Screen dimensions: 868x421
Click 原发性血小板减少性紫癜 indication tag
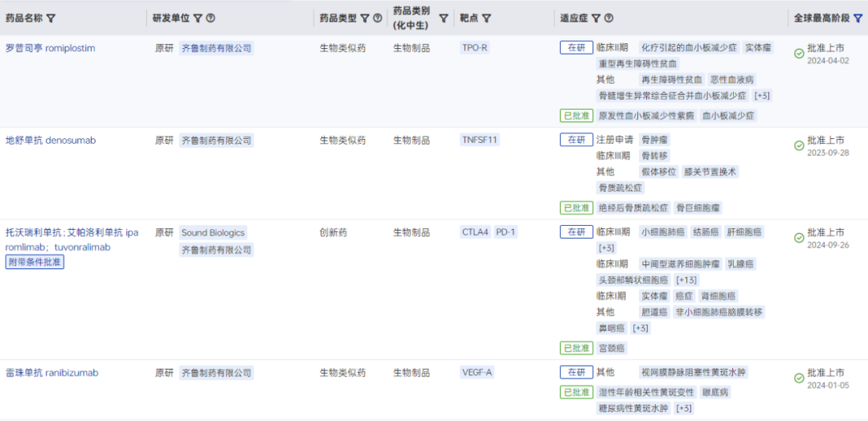click(646, 116)
